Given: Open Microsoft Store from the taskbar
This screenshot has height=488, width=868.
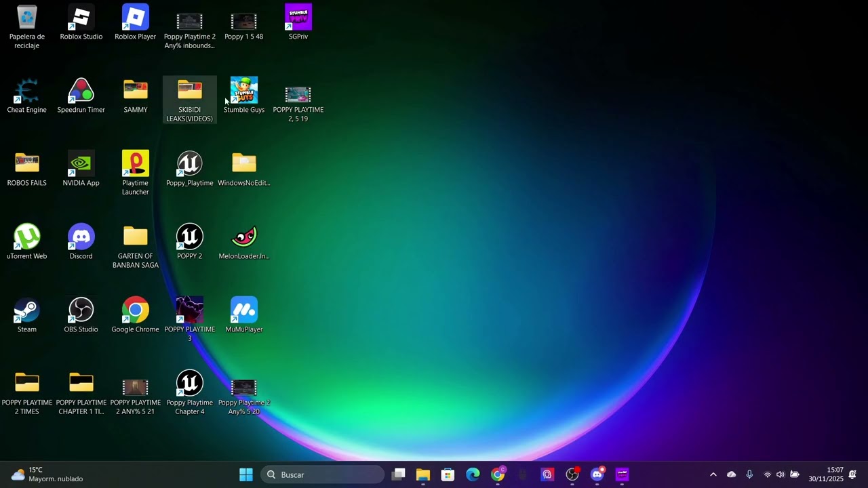Looking at the screenshot, I should click(448, 474).
